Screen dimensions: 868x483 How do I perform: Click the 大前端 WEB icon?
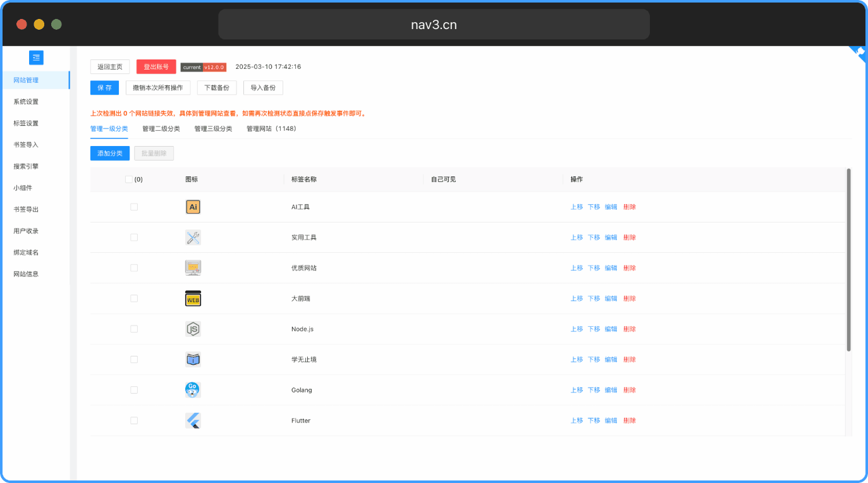pyautogui.click(x=193, y=298)
